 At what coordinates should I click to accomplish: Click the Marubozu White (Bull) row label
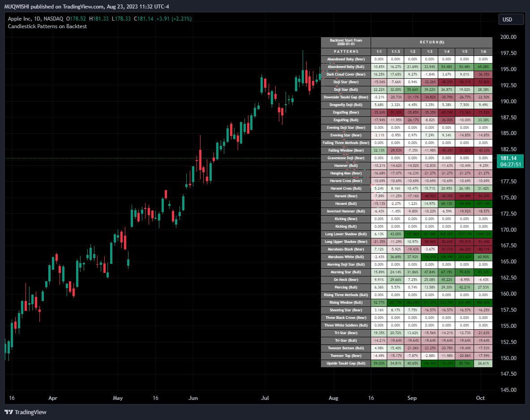pyautogui.click(x=346, y=257)
